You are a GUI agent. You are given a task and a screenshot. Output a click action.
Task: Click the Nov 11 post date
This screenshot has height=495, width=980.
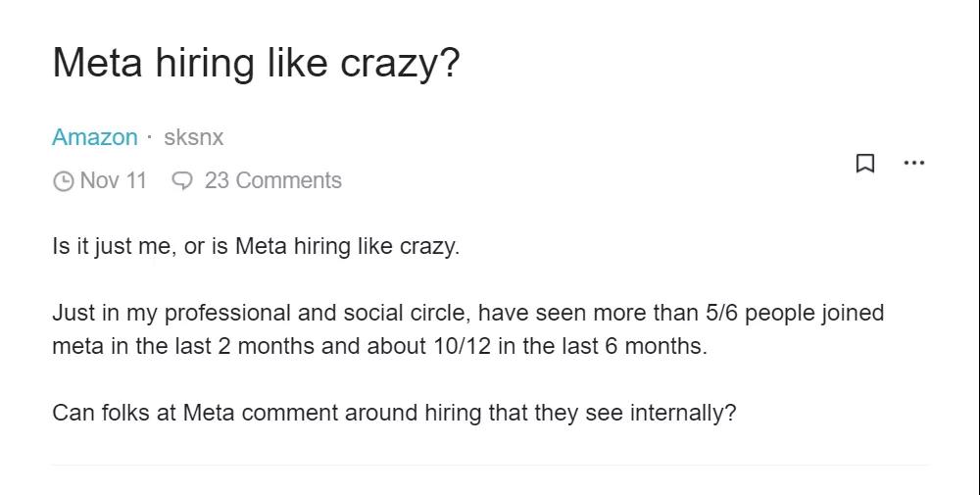click(x=113, y=180)
